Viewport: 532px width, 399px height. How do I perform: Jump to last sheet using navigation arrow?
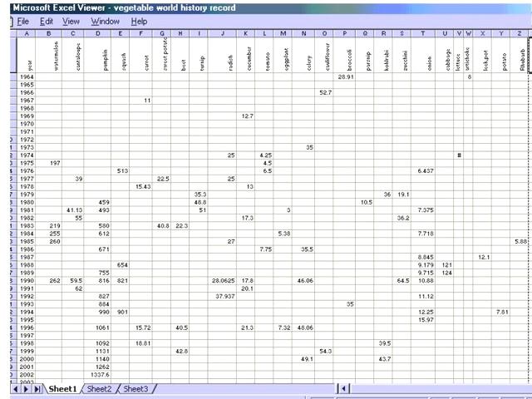[37, 389]
